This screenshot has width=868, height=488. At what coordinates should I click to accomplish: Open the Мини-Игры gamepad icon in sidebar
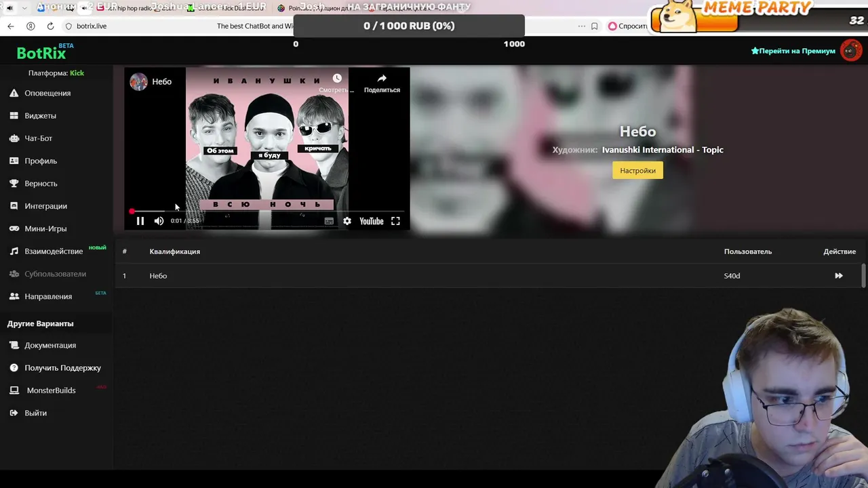click(14, 228)
